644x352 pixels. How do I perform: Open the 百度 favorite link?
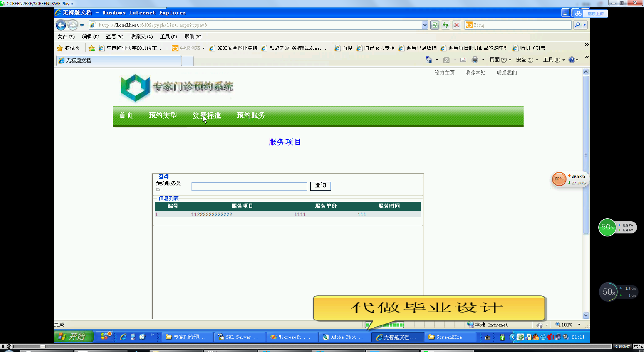point(344,48)
